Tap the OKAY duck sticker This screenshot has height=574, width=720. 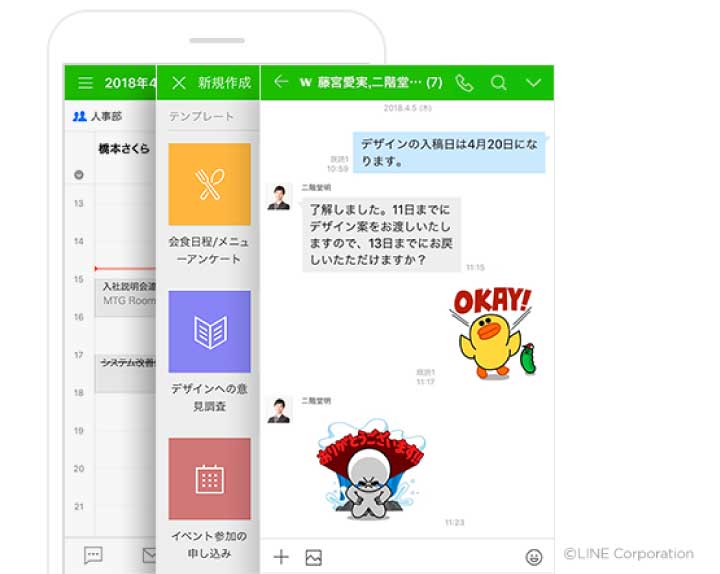493,333
